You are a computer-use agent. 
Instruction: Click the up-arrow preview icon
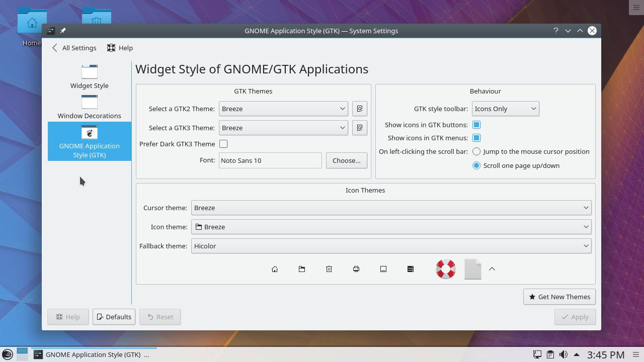[492, 269]
